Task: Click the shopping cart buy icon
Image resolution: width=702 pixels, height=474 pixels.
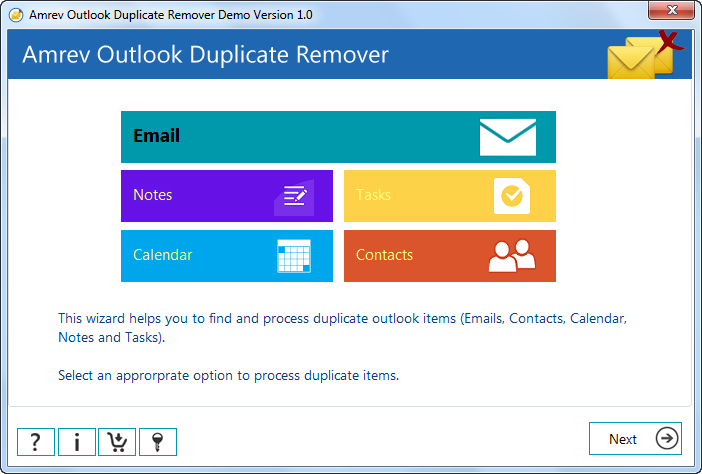Action: pos(117,442)
